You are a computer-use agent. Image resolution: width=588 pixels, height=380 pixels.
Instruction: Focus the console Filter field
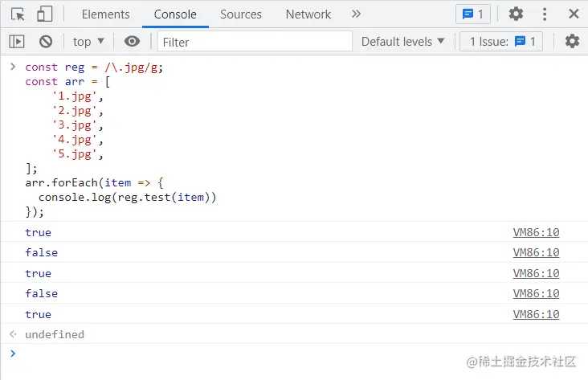255,41
